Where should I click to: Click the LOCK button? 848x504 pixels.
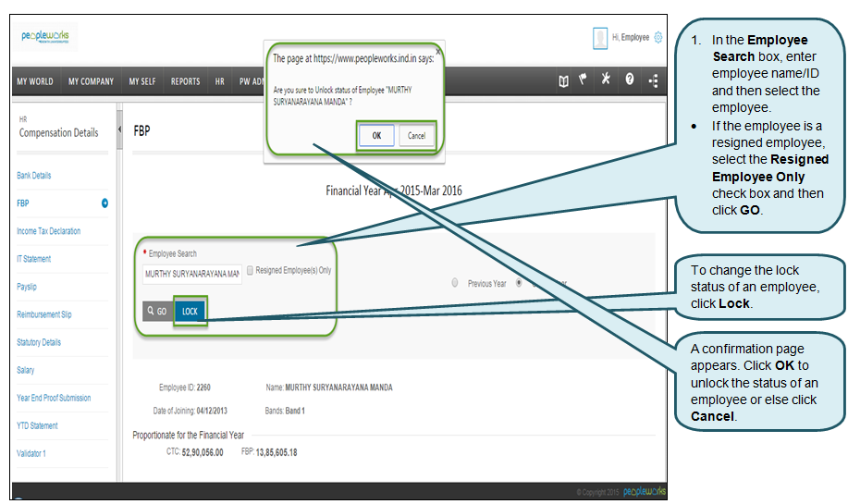click(190, 312)
